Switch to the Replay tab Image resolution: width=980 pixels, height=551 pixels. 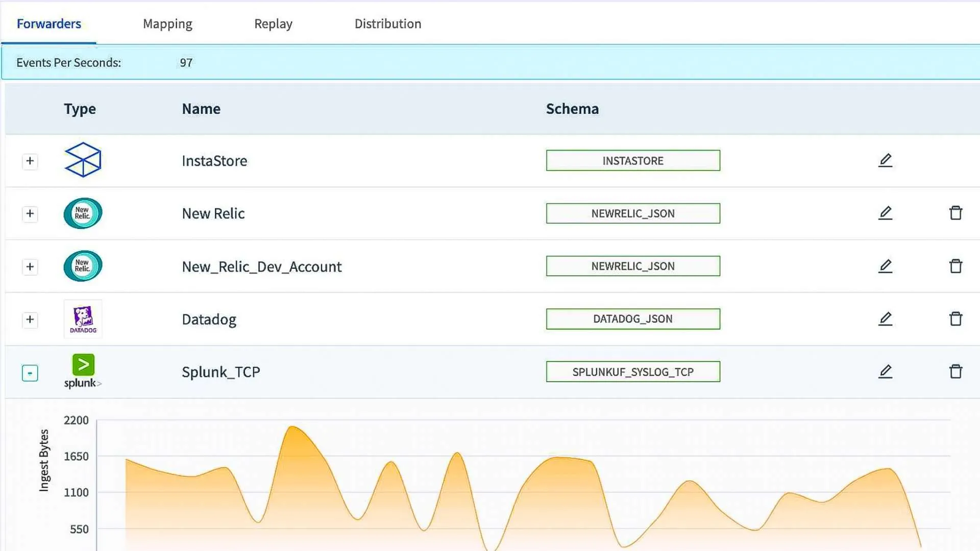coord(273,24)
